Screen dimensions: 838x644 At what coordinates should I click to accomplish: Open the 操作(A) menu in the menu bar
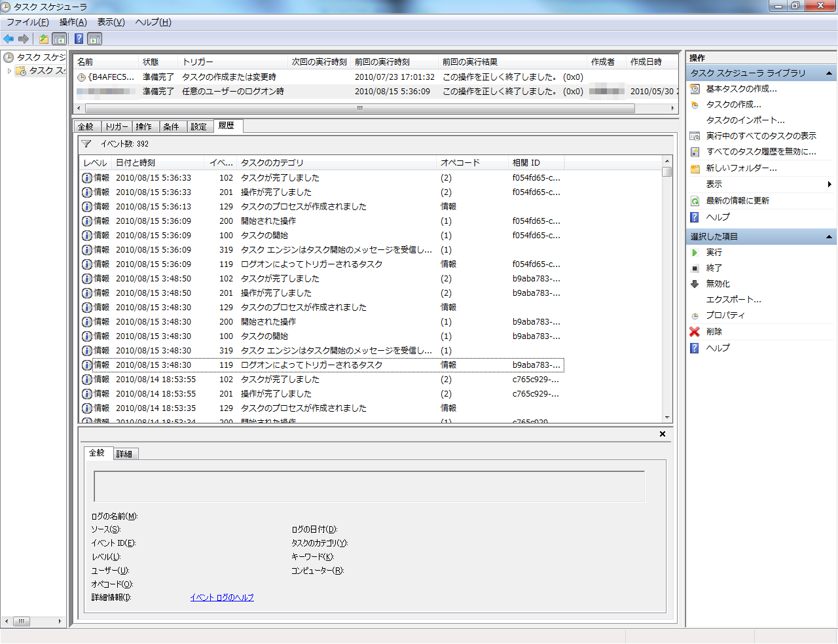click(73, 22)
